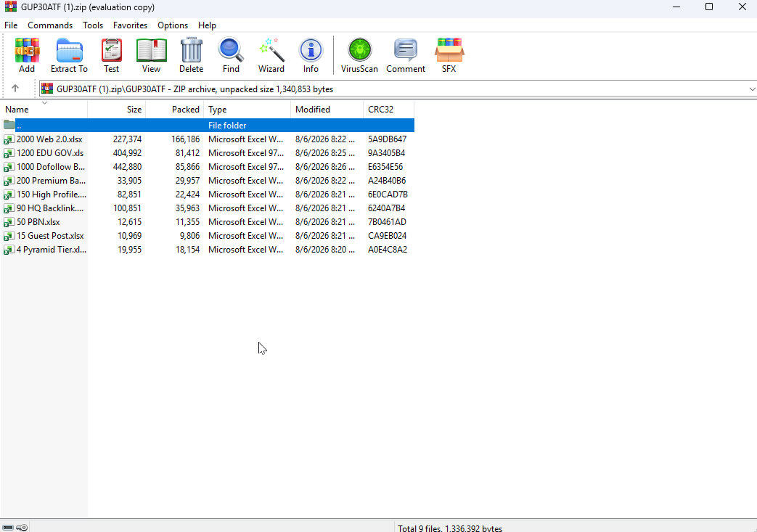This screenshot has height=532, width=757.
Task: Sort the list by the Size column
Action: pos(116,110)
